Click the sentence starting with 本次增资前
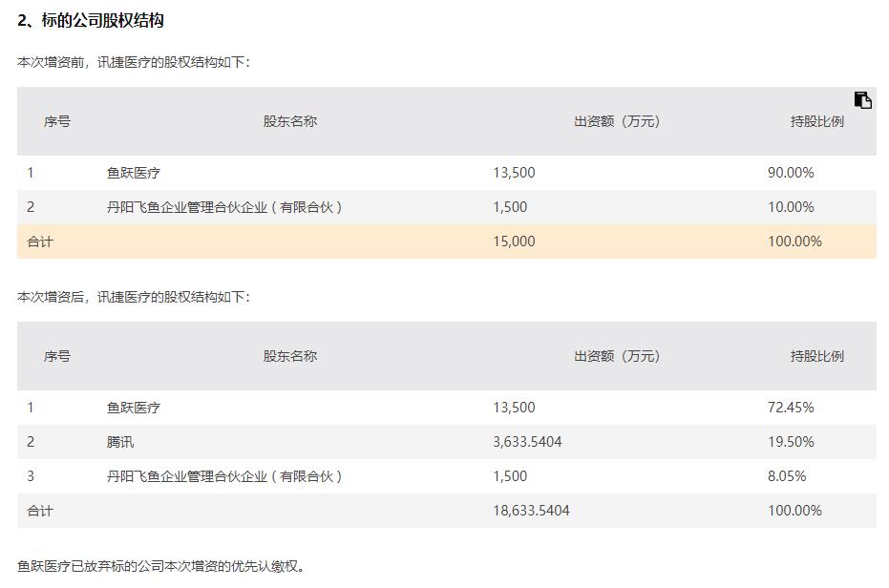This screenshot has width=889, height=588. [134, 62]
